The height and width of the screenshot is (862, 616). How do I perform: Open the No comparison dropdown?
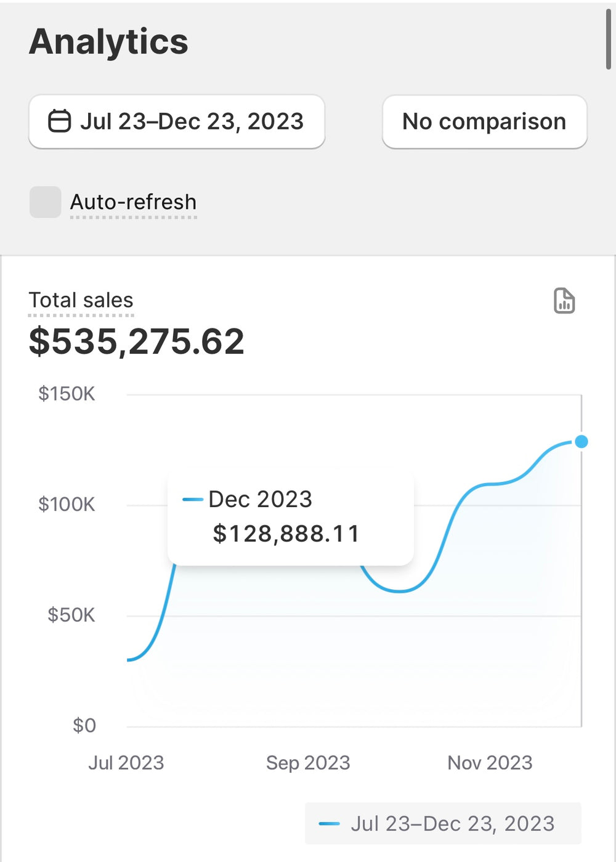pyautogui.click(x=484, y=121)
